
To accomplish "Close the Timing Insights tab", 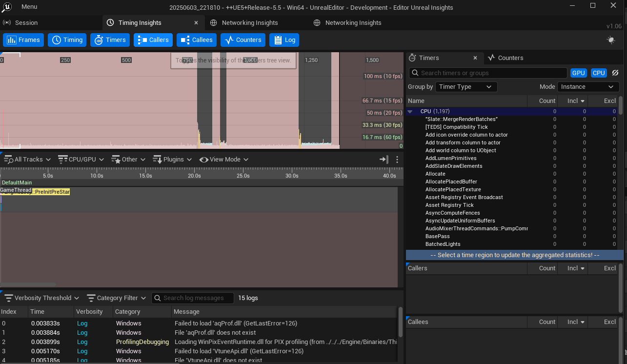I will point(196,22).
